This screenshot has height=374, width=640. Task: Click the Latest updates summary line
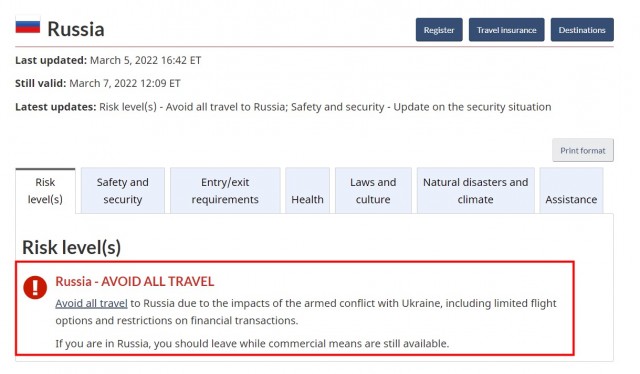pyautogui.click(x=283, y=107)
